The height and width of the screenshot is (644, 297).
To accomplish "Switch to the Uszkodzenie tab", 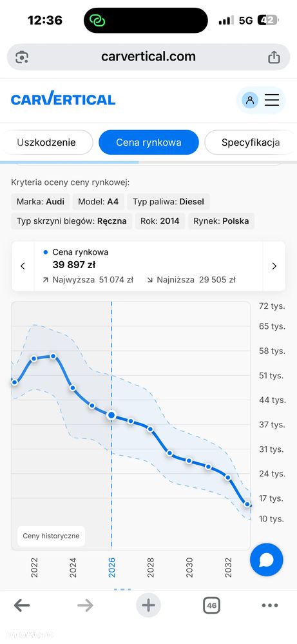I will [x=46, y=142].
